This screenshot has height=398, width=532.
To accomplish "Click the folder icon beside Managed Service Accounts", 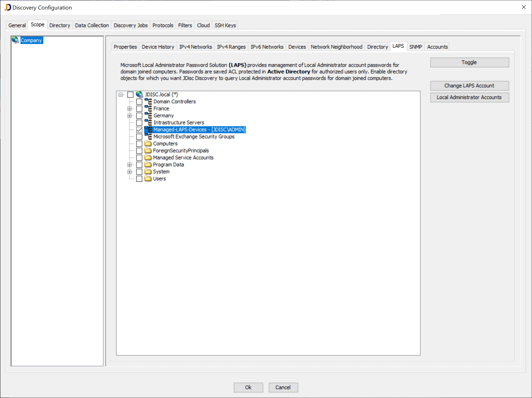I will (x=148, y=158).
